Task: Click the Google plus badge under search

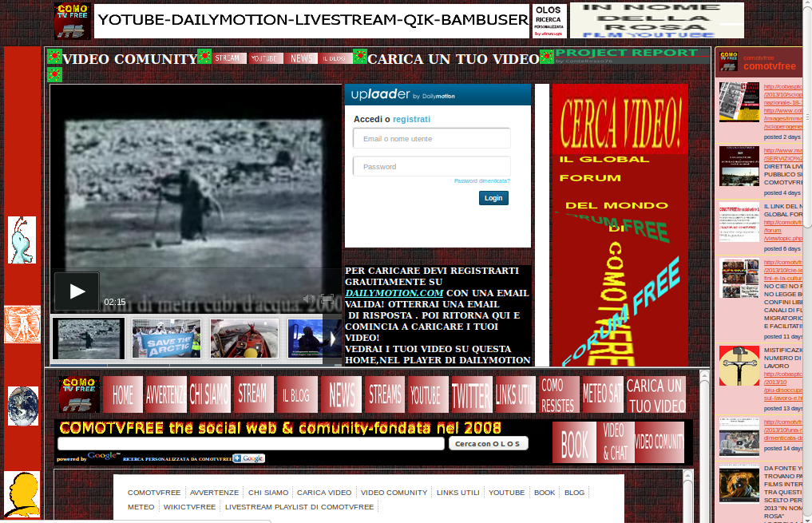Action: pos(248,458)
